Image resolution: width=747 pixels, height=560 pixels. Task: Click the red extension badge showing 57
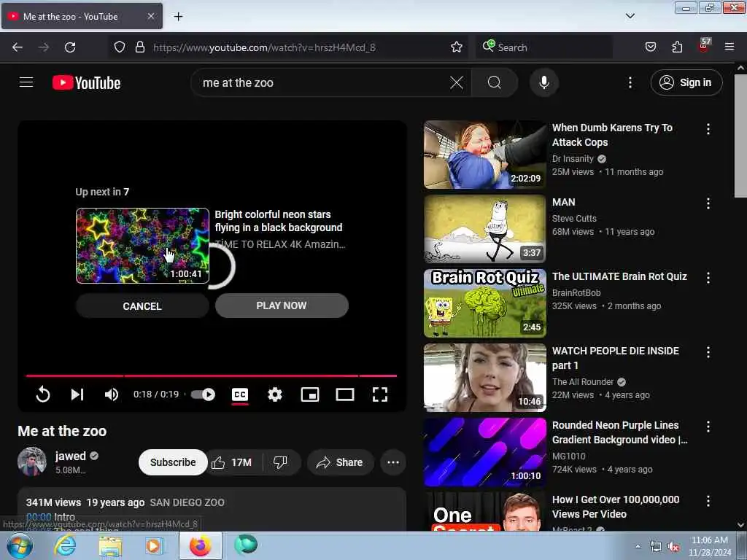coord(704,46)
